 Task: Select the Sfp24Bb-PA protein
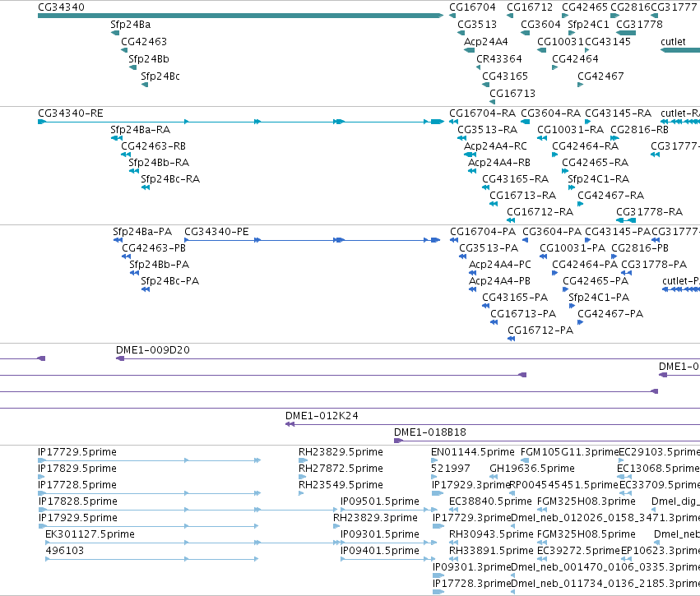point(134,274)
